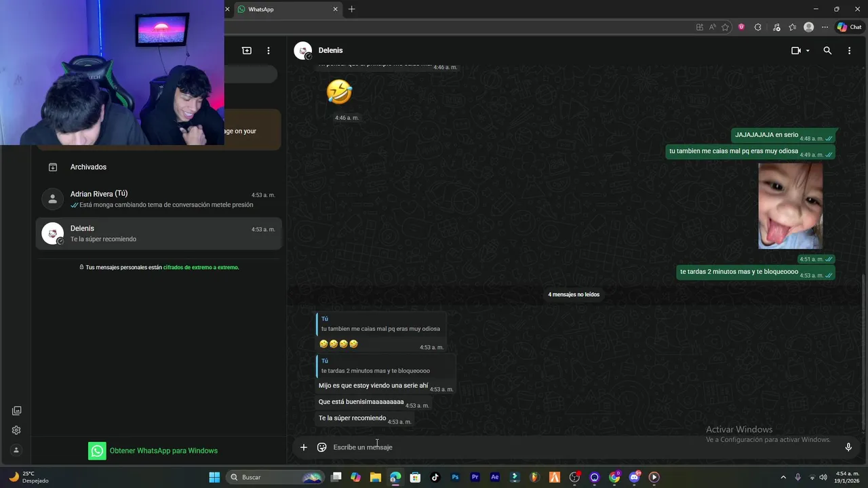This screenshot has height=488, width=868.
Task: Click the attach plus icon
Action: pyautogui.click(x=304, y=447)
